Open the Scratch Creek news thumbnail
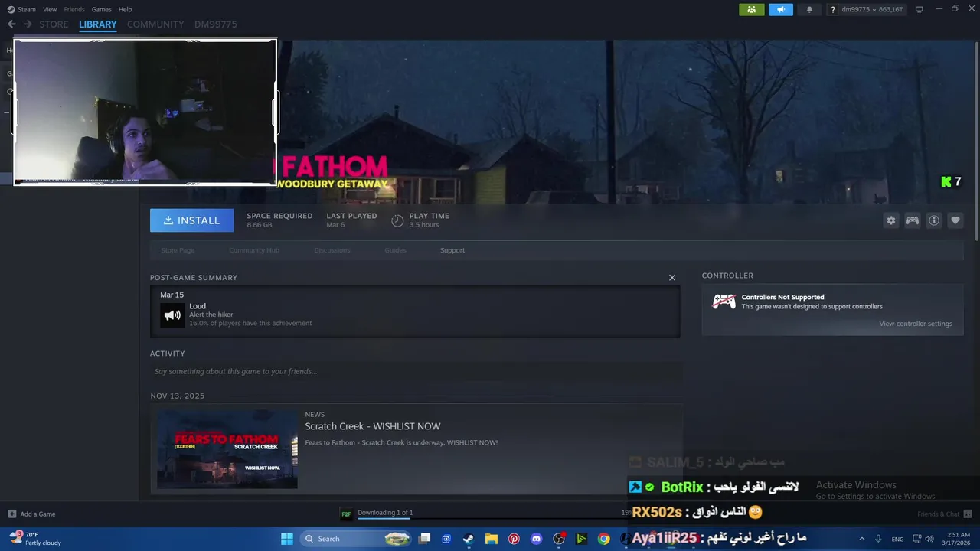This screenshot has width=980, height=551. [x=227, y=449]
